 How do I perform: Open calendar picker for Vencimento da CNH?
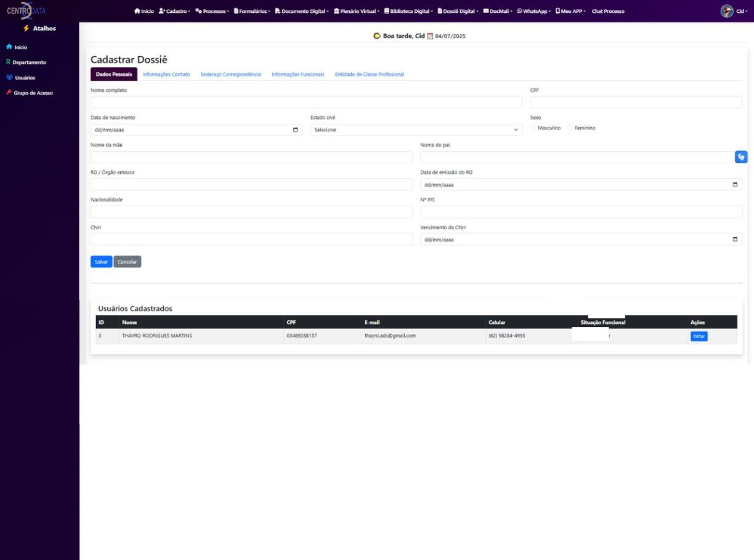click(x=734, y=239)
